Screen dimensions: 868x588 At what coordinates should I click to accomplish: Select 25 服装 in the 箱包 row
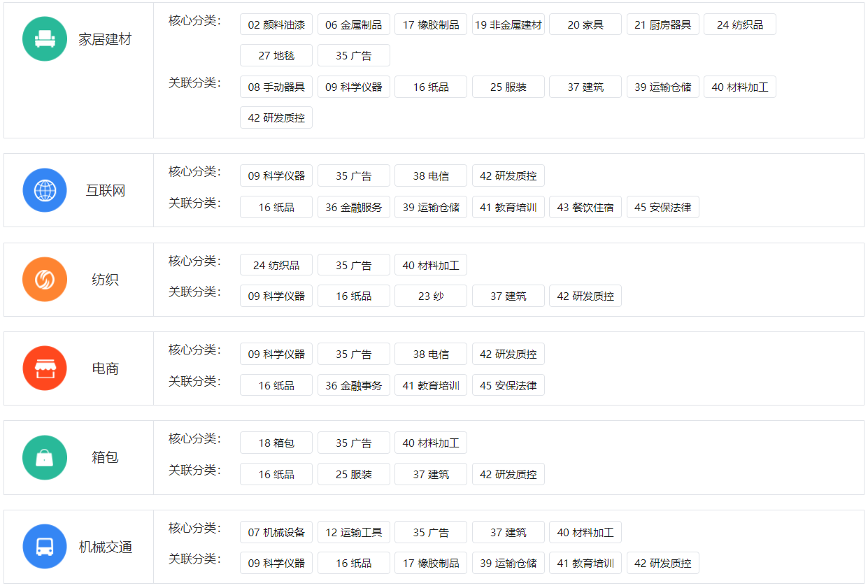click(x=354, y=474)
